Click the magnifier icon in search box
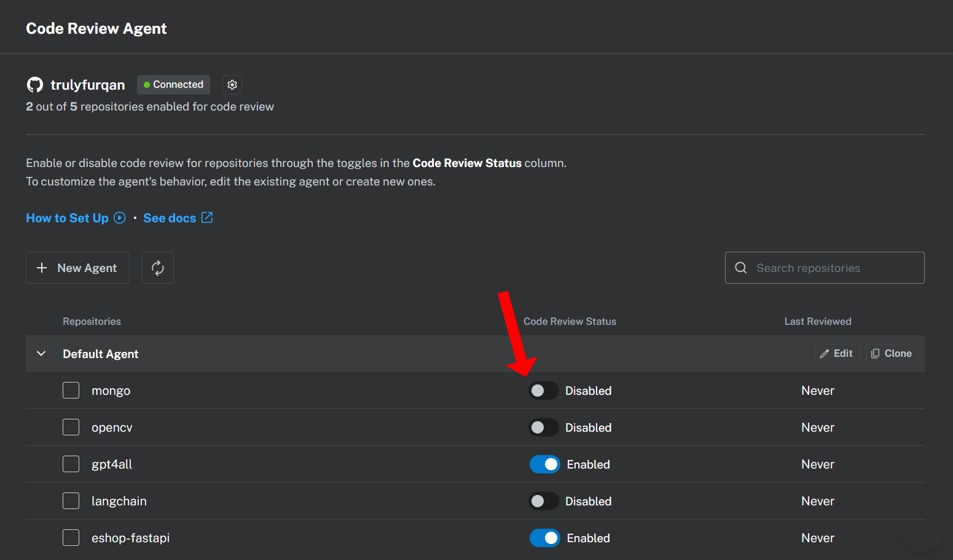Viewport: 953px width, 560px height. pos(741,268)
